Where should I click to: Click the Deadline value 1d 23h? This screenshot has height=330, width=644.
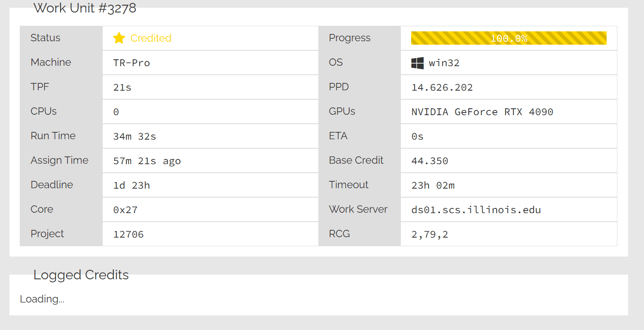pos(131,186)
